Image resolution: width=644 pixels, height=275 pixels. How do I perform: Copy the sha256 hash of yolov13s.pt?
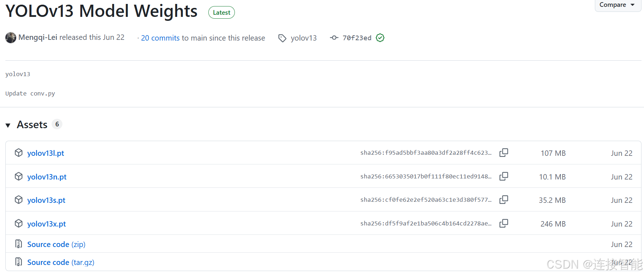click(504, 200)
